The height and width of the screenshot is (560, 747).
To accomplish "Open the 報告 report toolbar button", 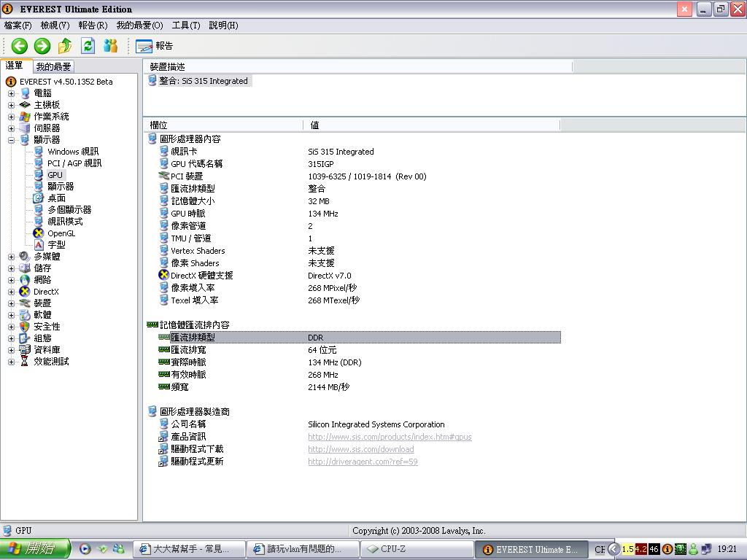I will tap(155, 46).
